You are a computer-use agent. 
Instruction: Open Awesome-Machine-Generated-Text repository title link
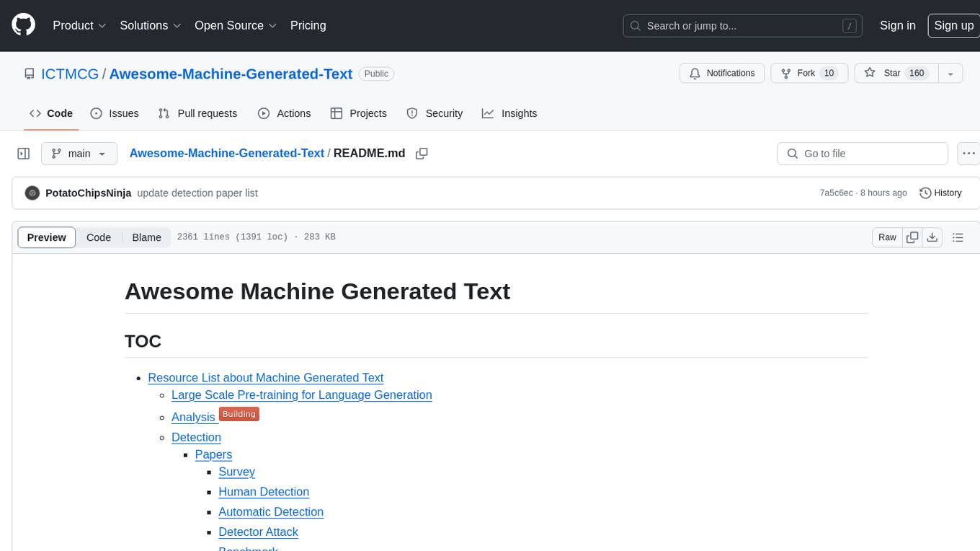pyautogui.click(x=231, y=74)
